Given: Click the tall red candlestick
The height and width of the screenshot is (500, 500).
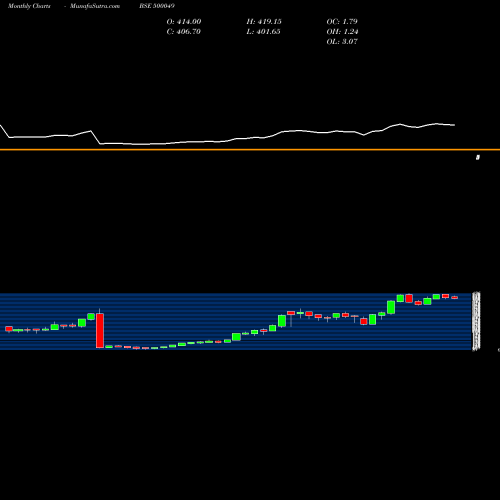Looking at the screenshot, I should [100, 330].
